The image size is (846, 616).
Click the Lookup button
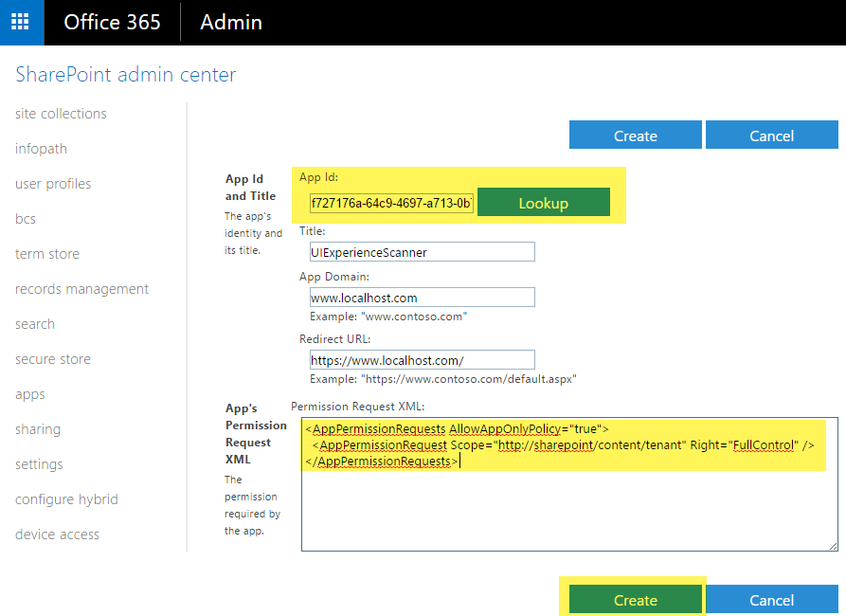(544, 203)
